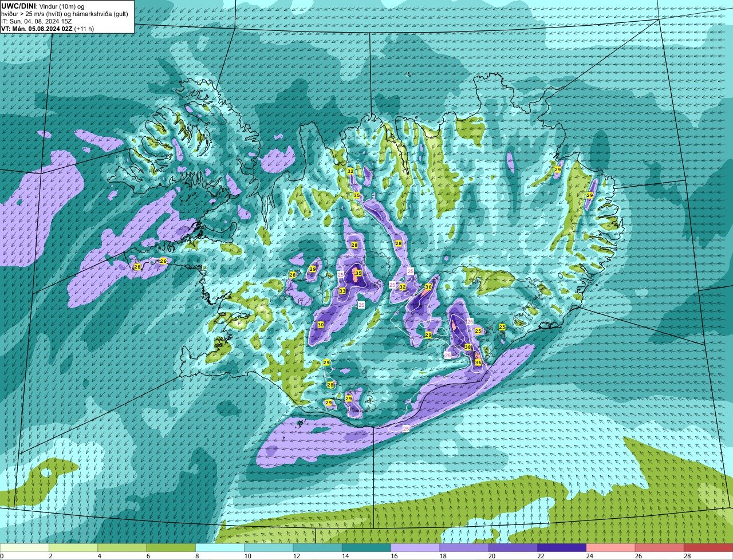Click the legend tick value 16
This screenshot has width=733, height=560.
click(x=394, y=556)
